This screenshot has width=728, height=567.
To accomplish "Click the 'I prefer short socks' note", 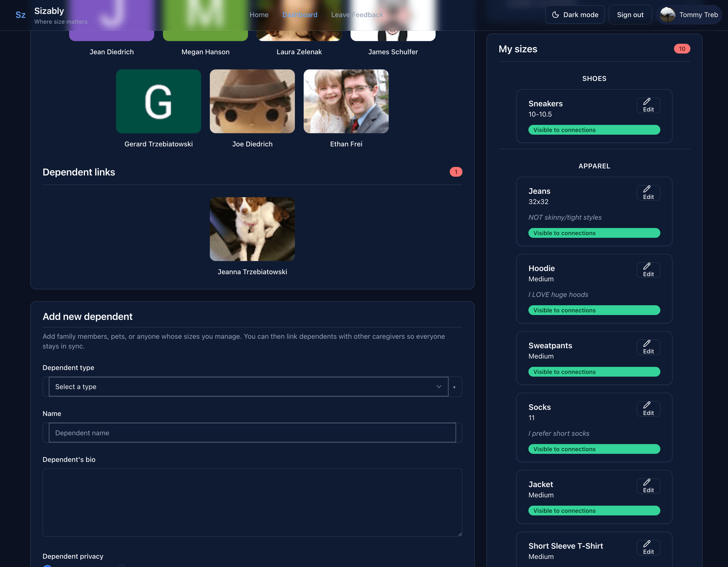I will (x=559, y=434).
